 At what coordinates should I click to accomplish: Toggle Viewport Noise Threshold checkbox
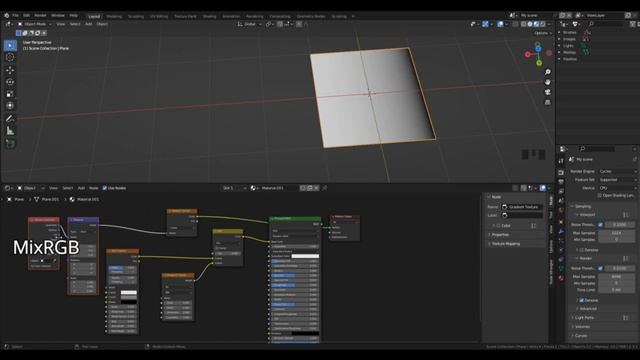600,224
